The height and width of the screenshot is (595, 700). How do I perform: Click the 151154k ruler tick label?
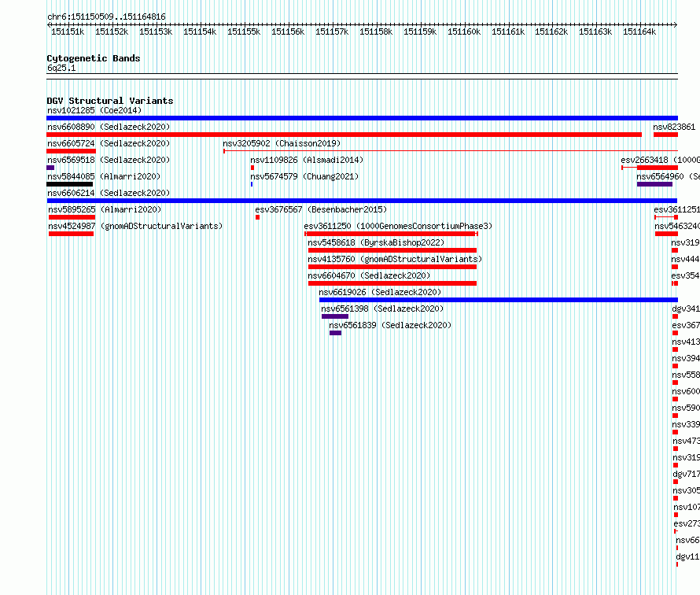pos(200,32)
